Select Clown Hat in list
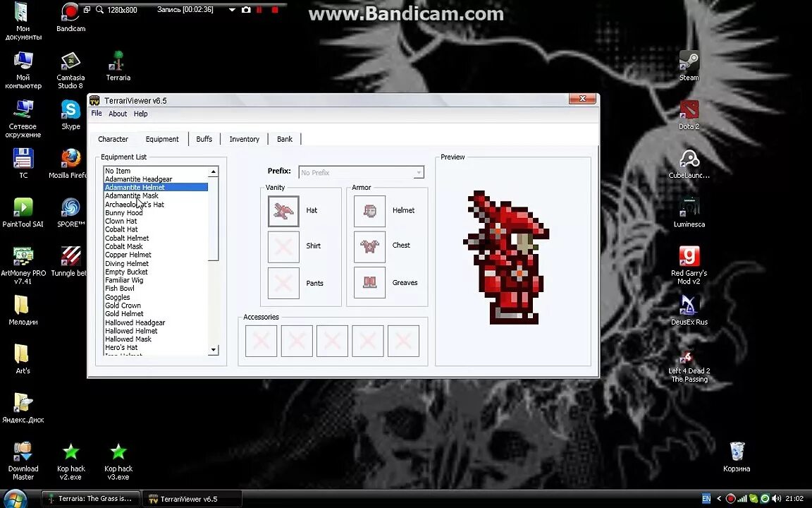Viewport: 812px width, 508px height. tap(156, 221)
